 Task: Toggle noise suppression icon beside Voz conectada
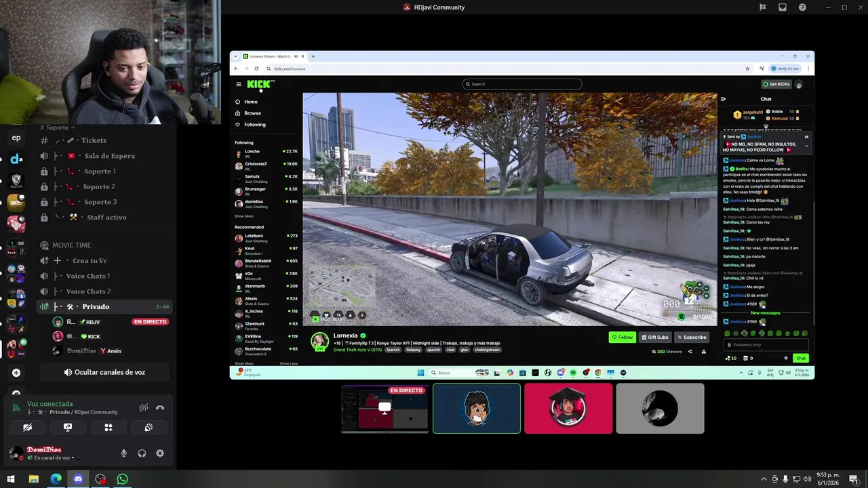point(144,408)
